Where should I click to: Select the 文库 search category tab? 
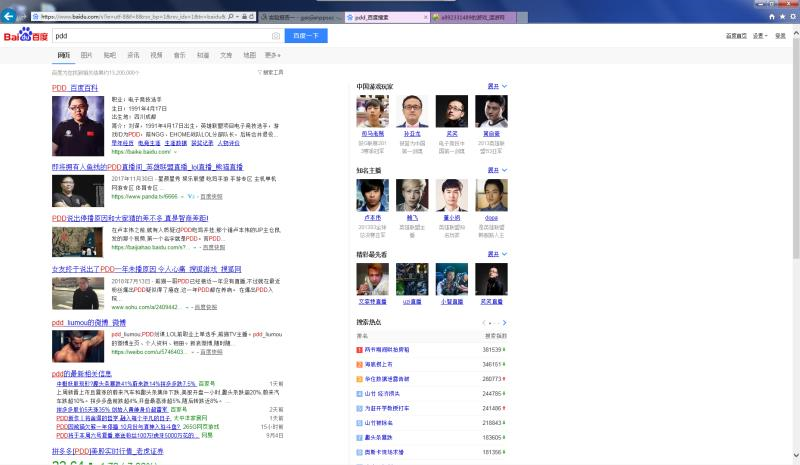(226, 55)
